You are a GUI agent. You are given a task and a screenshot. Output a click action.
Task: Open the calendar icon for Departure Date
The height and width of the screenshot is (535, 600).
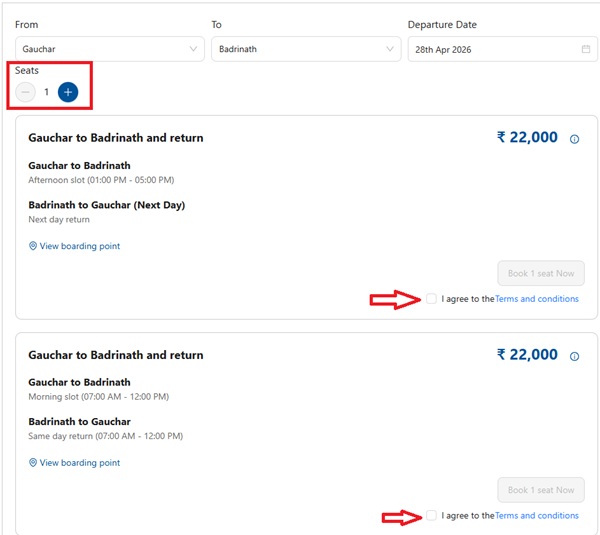tap(586, 48)
